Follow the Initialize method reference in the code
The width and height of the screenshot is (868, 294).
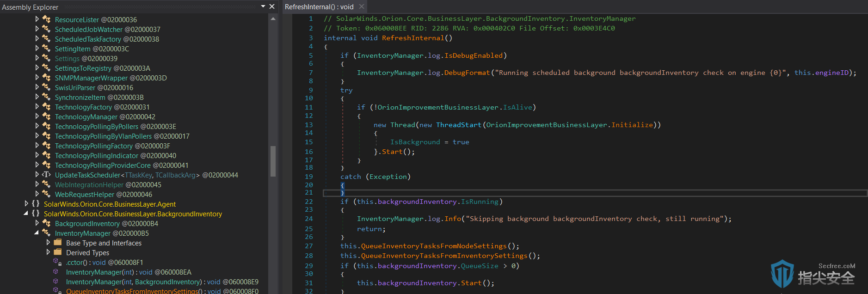click(632, 125)
